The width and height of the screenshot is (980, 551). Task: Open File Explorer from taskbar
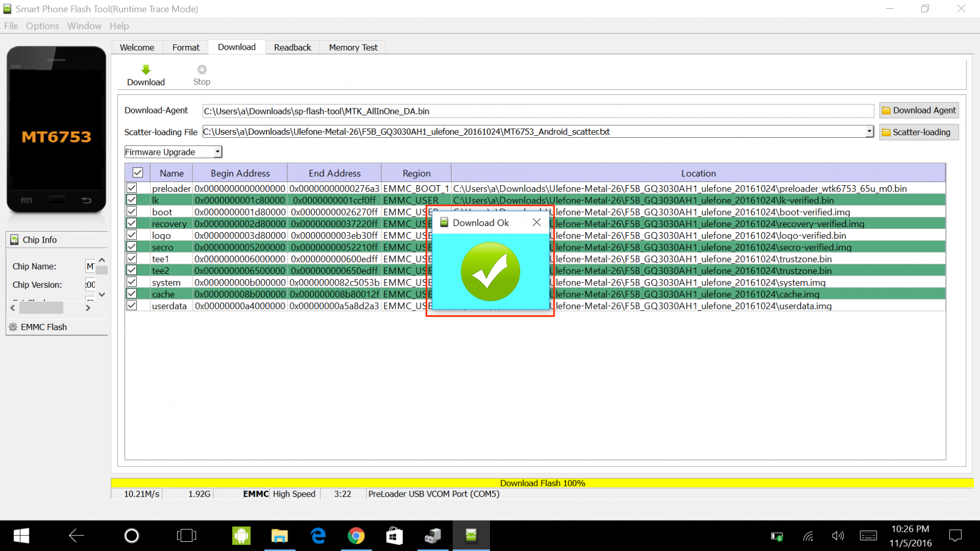(280, 536)
